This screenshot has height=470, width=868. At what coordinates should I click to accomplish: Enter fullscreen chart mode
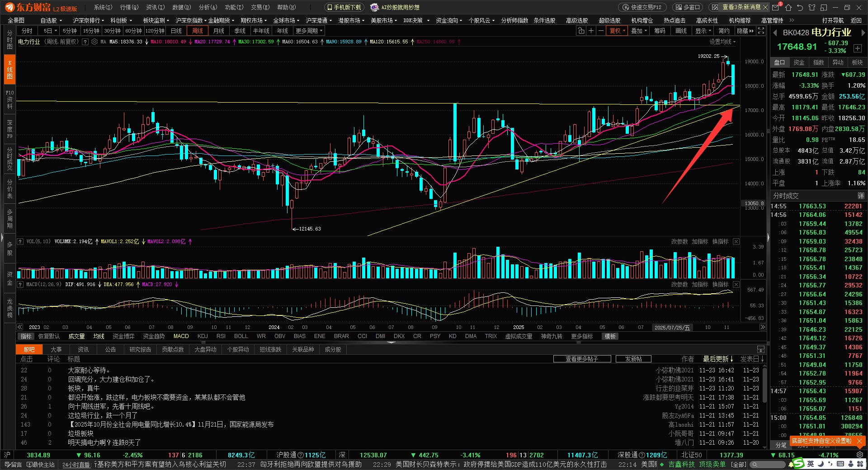(x=761, y=31)
